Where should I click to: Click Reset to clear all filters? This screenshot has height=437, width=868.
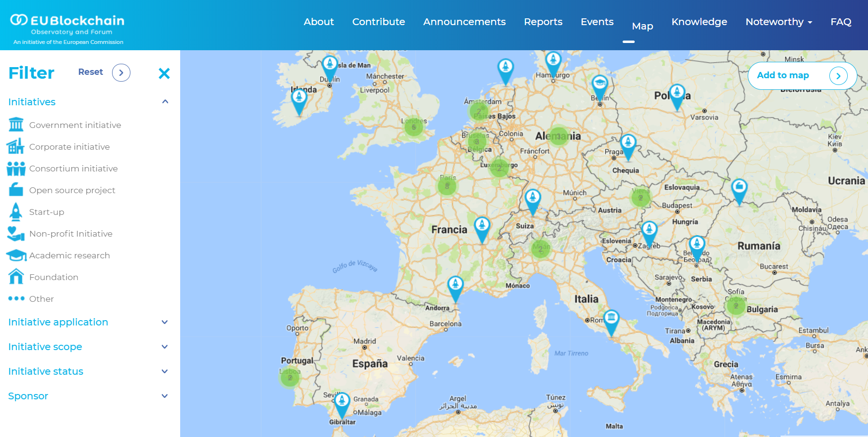[x=91, y=71]
